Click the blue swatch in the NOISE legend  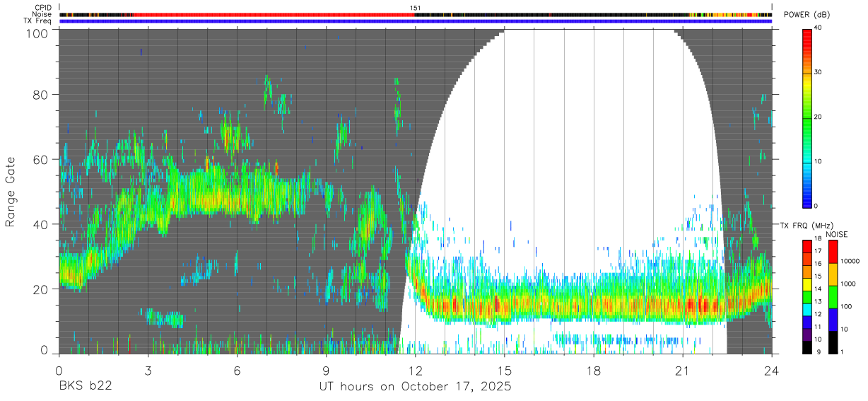point(833,319)
